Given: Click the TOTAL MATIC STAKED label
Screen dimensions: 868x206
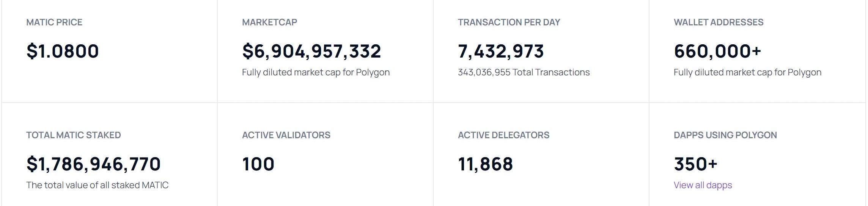Looking at the screenshot, I should (x=73, y=135).
